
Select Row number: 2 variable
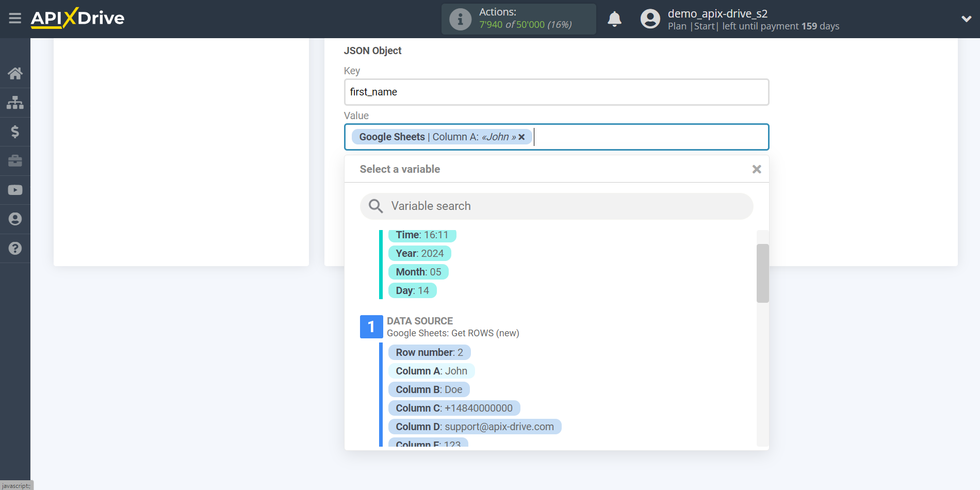(429, 352)
